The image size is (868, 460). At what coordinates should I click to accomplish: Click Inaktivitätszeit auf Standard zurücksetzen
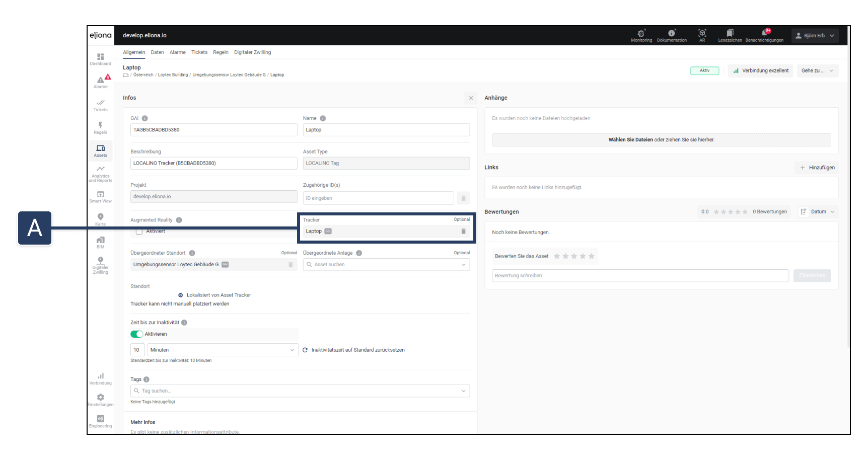[x=357, y=350]
